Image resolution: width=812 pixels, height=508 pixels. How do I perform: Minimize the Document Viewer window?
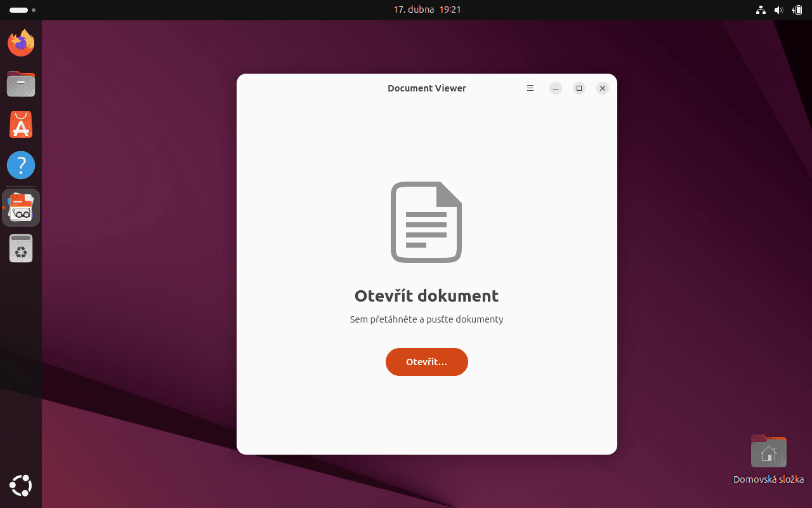pyautogui.click(x=556, y=88)
